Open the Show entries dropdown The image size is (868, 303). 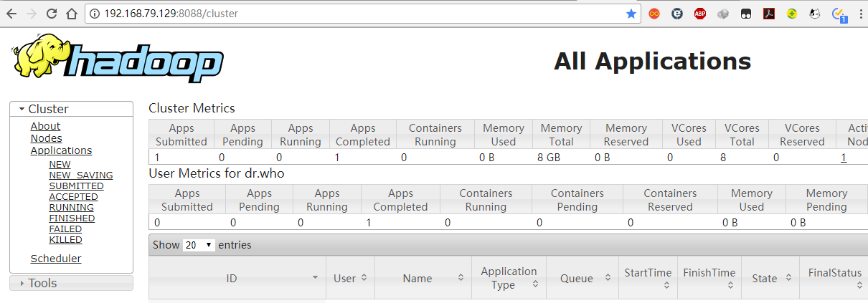199,245
